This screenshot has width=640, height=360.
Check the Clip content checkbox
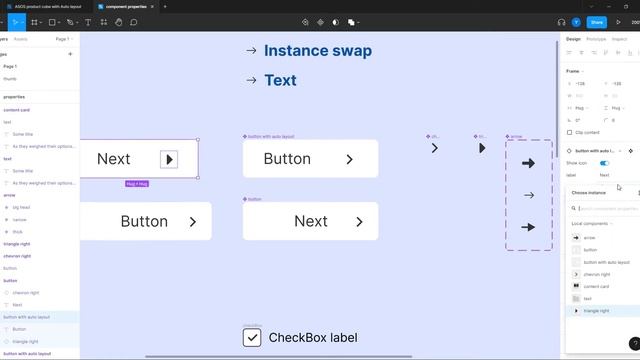pyautogui.click(x=569, y=133)
